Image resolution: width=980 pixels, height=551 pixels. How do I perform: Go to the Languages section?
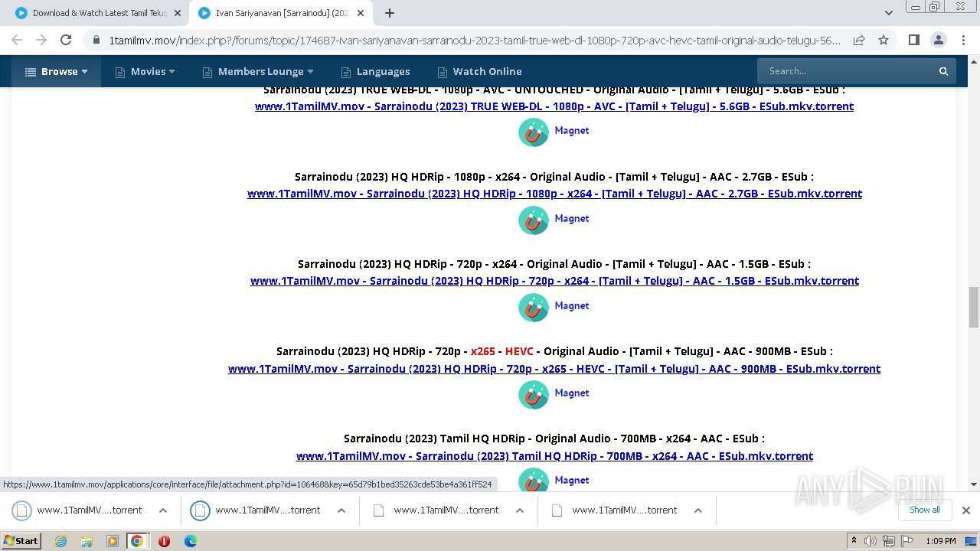[375, 71]
